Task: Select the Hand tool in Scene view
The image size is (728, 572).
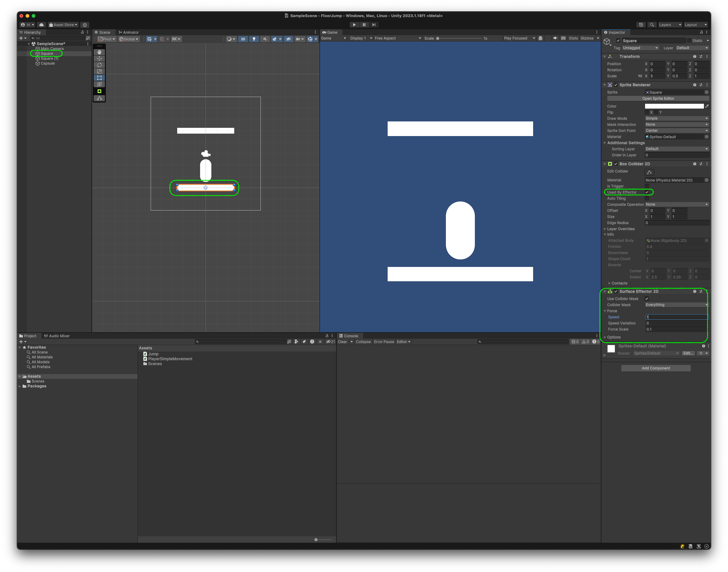Action: pos(99,52)
